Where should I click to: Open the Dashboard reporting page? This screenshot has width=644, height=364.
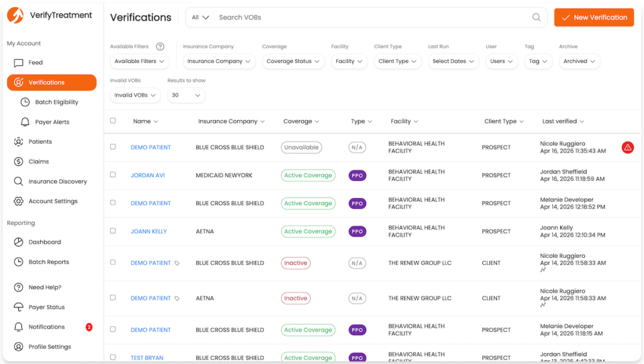[x=44, y=242]
